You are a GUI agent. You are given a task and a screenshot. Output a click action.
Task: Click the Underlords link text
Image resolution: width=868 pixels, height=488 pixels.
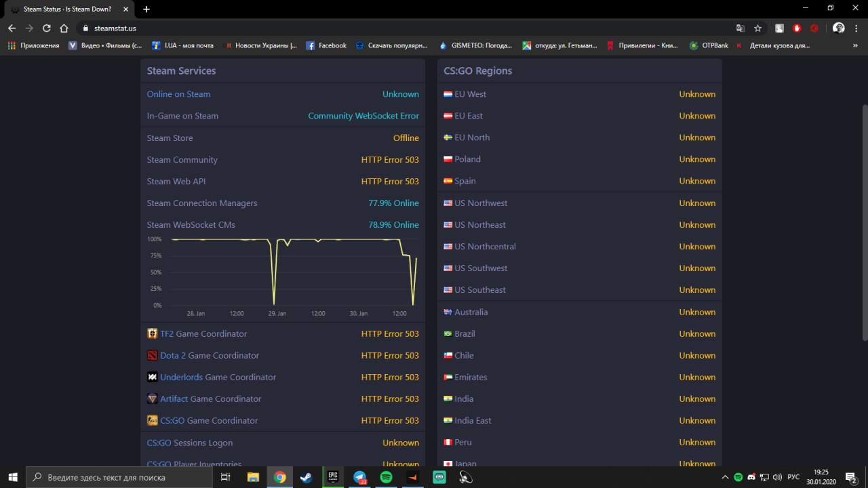point(181,377)
